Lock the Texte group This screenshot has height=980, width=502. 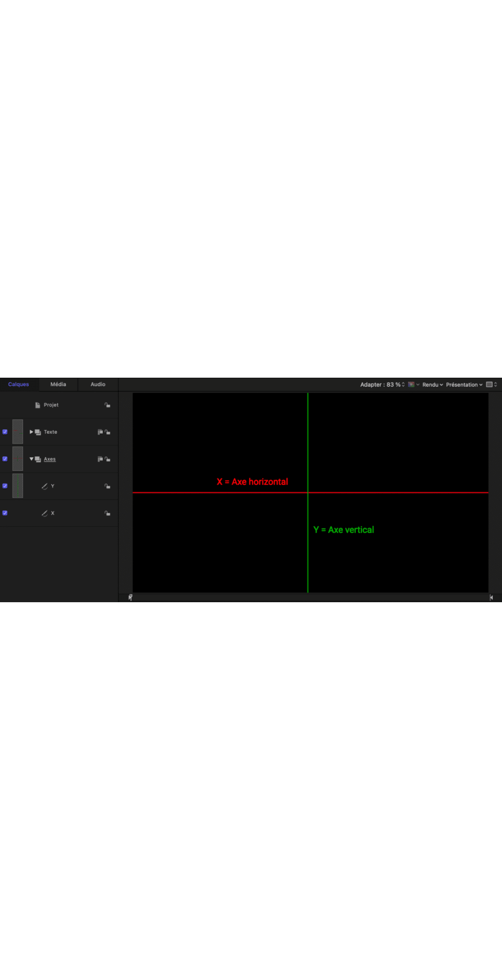[107, 432]
